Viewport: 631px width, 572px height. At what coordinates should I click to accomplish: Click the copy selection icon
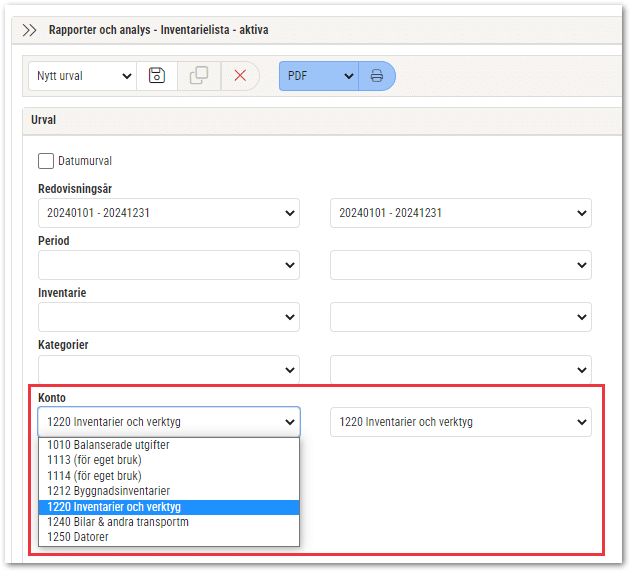[199, 76]
